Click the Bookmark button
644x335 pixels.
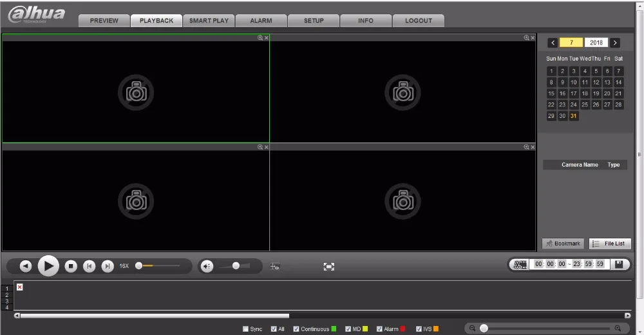(563, 244)
